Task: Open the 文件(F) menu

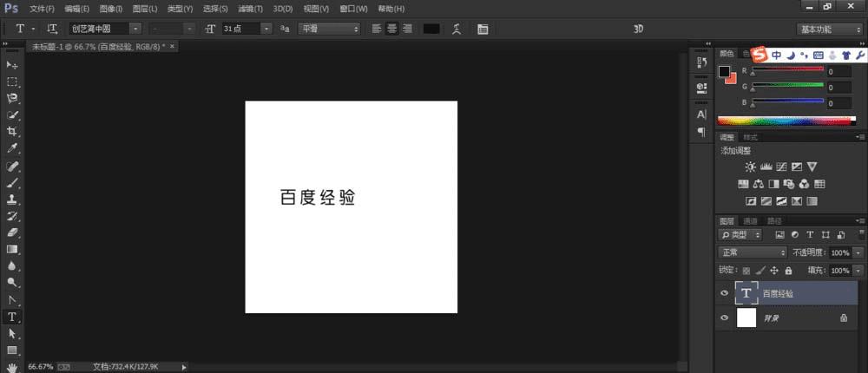Action: 42,9
